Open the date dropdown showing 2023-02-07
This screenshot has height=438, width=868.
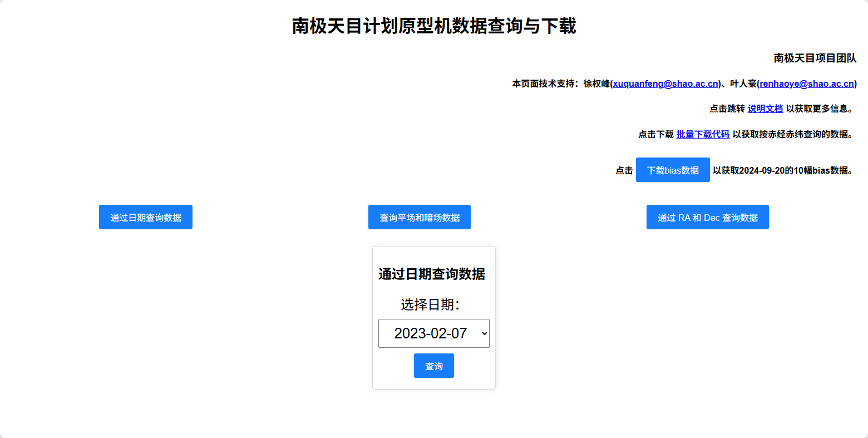(430, 333)
